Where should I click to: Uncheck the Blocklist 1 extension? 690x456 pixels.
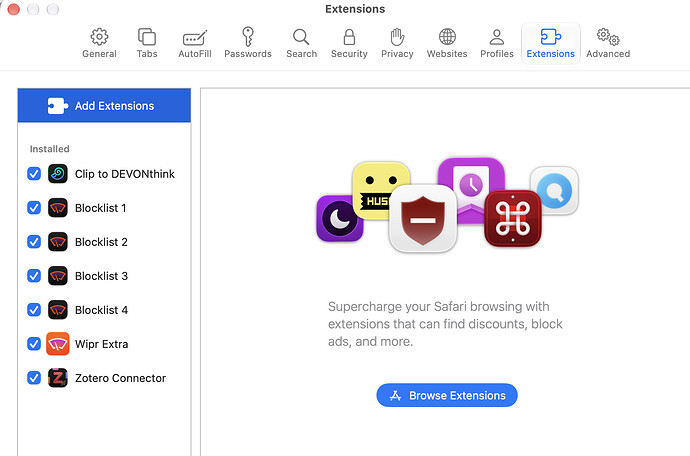34,207
